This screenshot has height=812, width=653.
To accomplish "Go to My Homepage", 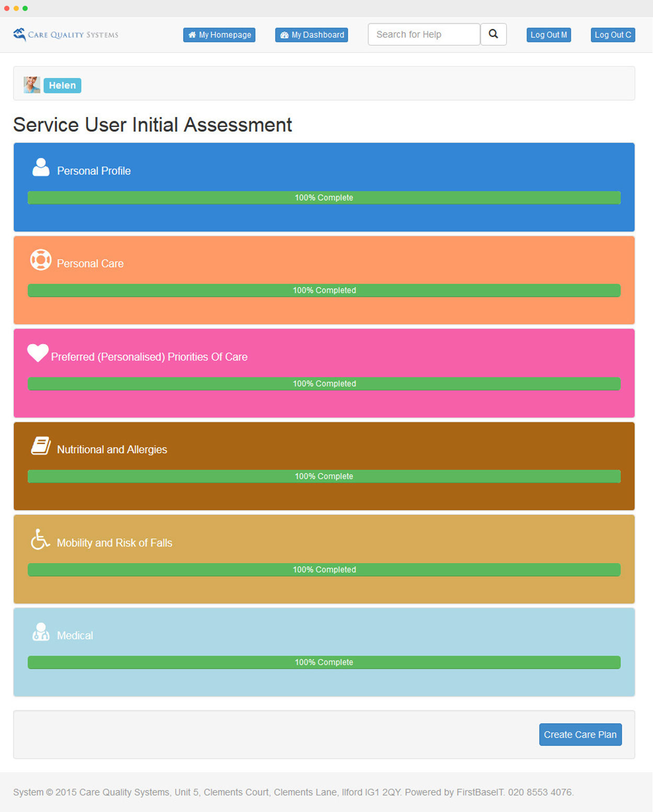I will coord(219,35).
